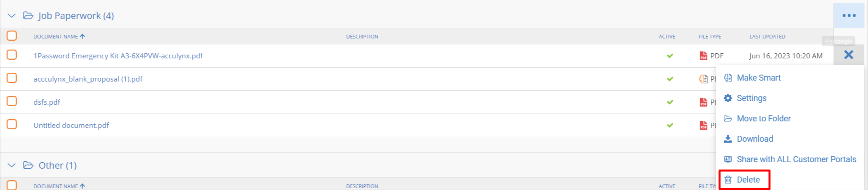Collapse the Job Paperwork folder chevron
This screenshot has height=190, width=868.
pyautogui.click(x=12, y=16)
